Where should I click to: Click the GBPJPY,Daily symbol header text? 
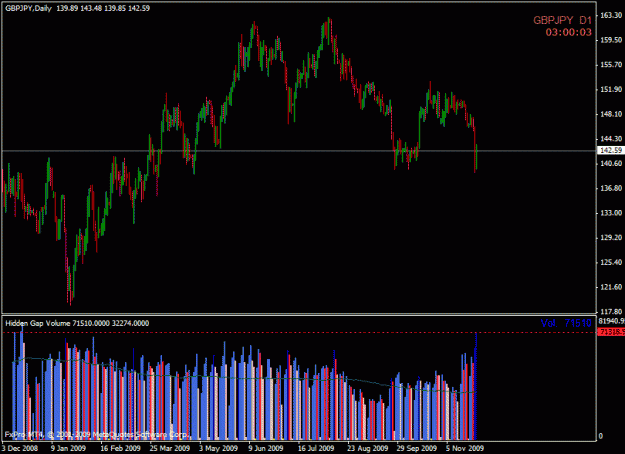pos(28,8)
